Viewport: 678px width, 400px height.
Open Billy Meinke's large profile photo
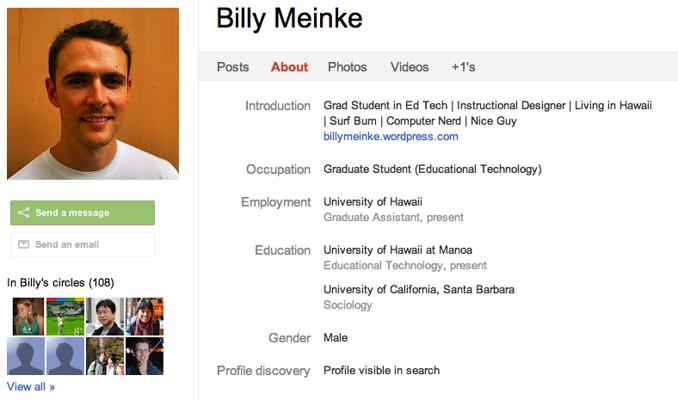[x=93, y=93]
